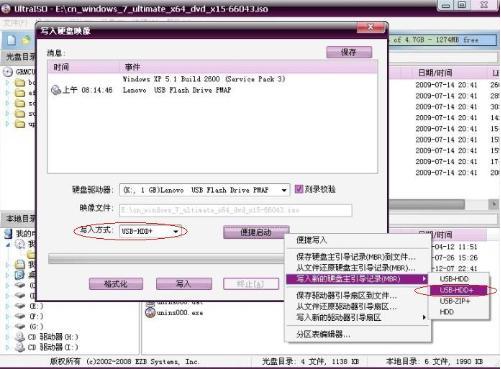Select the CD 驱动器 (I:) drive icon

click(x=20, y=347)
